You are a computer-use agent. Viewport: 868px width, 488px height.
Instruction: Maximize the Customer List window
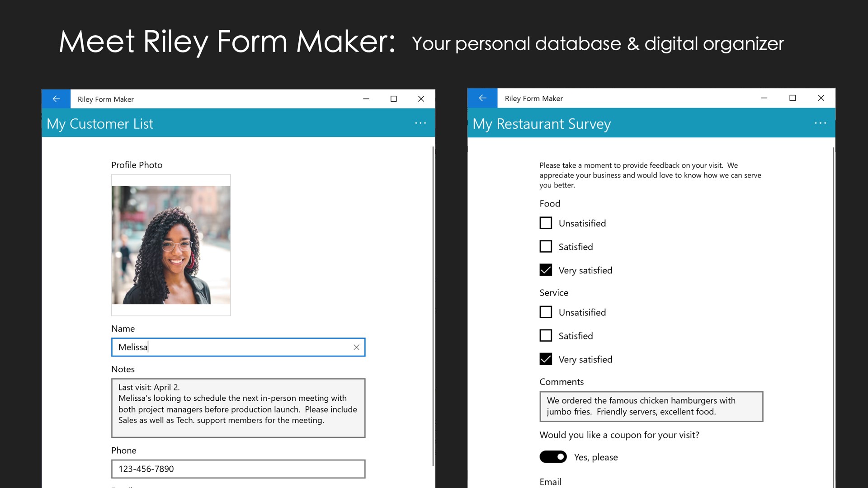pos(393,99)
